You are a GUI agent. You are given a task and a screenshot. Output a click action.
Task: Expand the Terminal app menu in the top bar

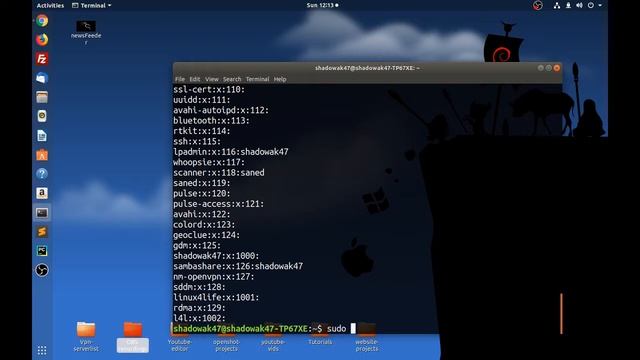(x=91, y=5)
